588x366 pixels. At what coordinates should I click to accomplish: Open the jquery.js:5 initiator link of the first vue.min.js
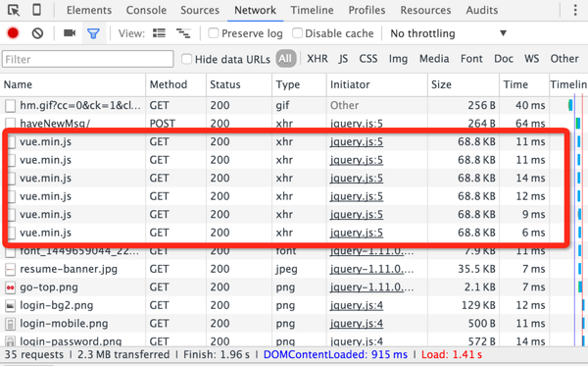point(357,142)
